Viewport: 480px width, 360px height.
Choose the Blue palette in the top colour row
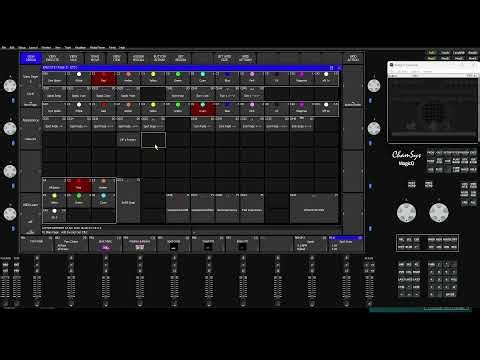click(x=227, y=79)
